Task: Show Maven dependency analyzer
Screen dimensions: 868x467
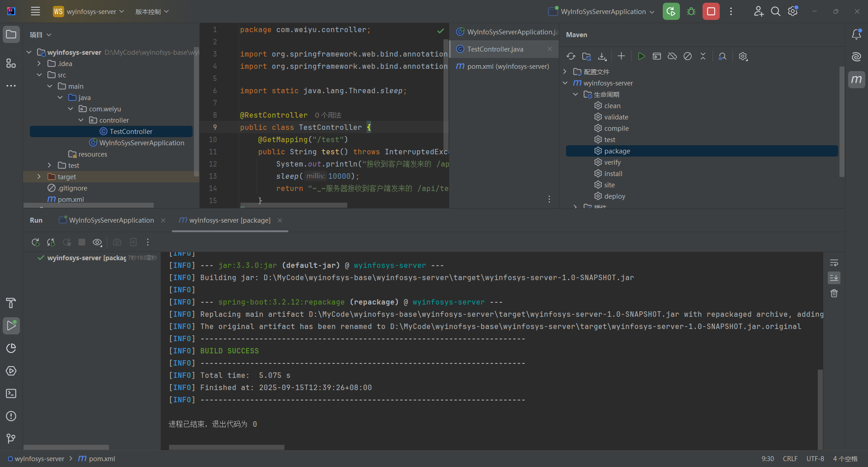Action: click(x=722, y=56)
